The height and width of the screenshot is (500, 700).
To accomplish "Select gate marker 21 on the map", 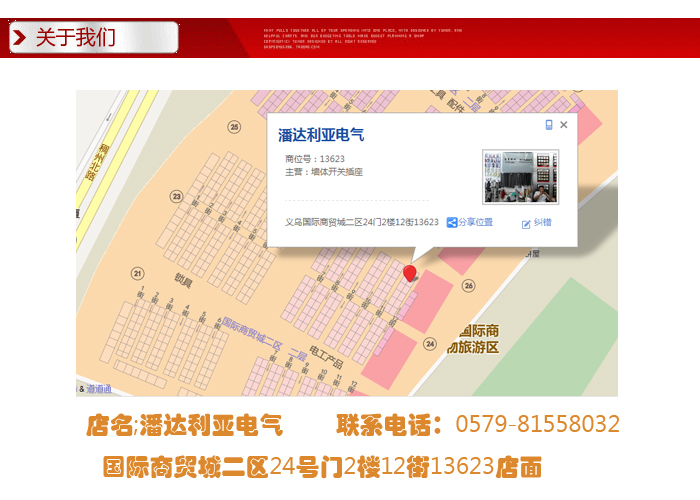I will (137, 273).
